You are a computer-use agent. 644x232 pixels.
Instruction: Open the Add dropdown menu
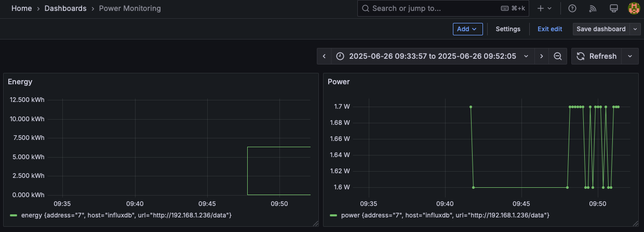pos(467,29)
